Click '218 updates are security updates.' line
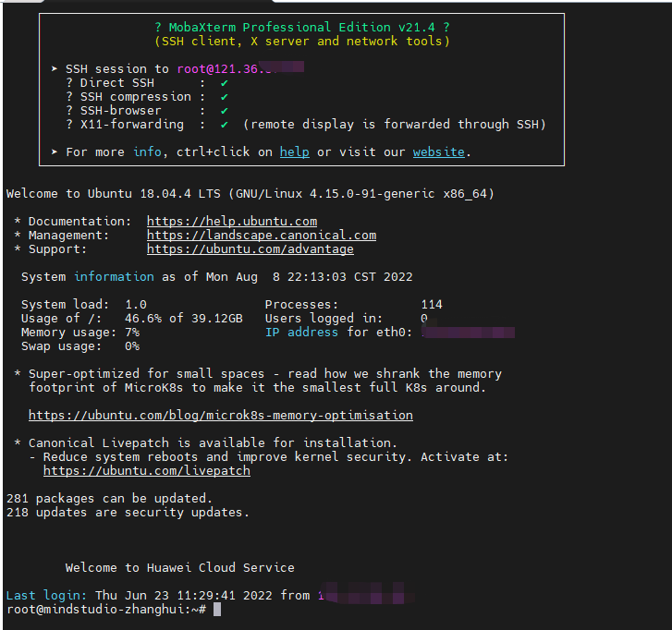Image resolution: width=672 pixels, height=630 pixels. click(x=128, y=513)
